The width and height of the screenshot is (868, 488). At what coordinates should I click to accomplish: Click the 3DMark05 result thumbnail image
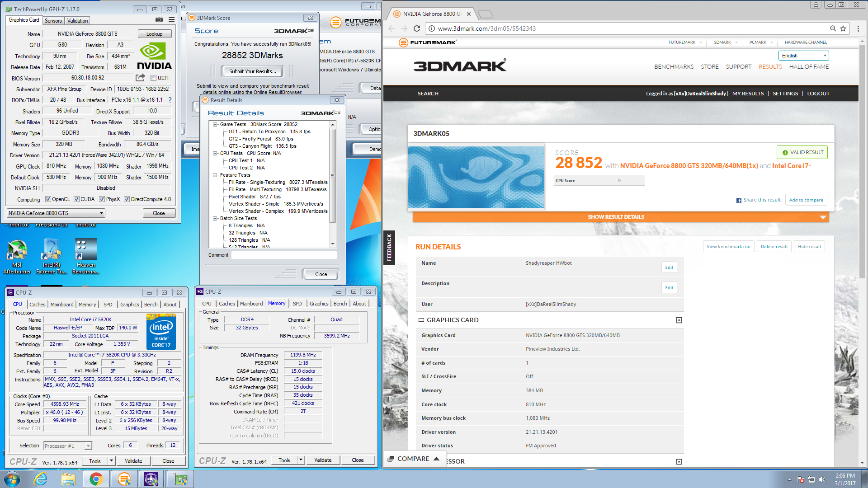pyautogui.click(x=476, y=177)
